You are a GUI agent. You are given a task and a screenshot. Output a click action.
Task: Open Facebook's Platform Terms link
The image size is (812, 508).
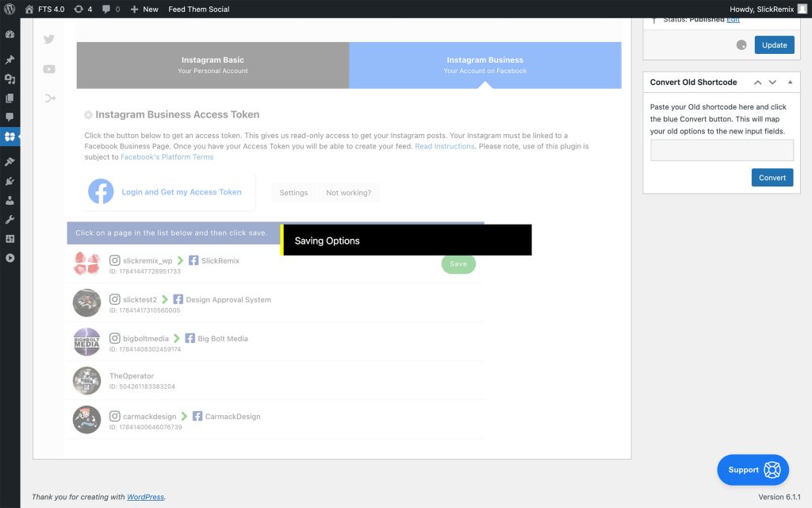click(x=167, y=157)
